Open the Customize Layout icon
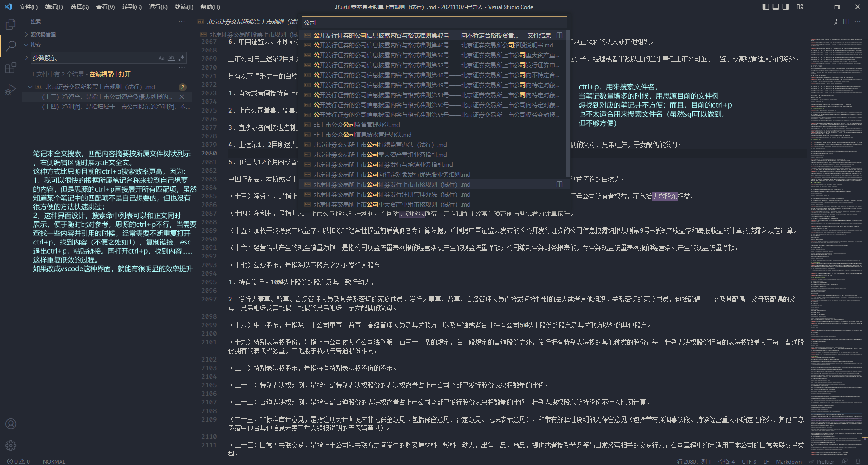 click(x=800, y=7)
